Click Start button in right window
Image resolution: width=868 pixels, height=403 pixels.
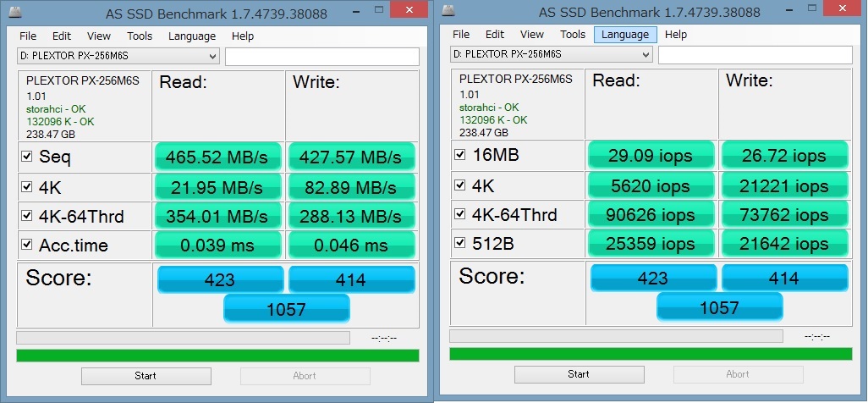click(x=579, y=374)
